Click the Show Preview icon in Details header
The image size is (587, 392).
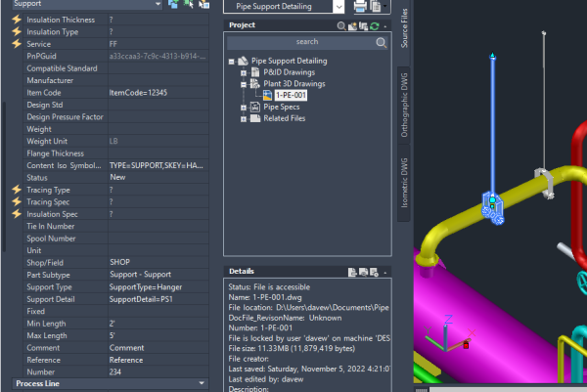coord(363,272)
